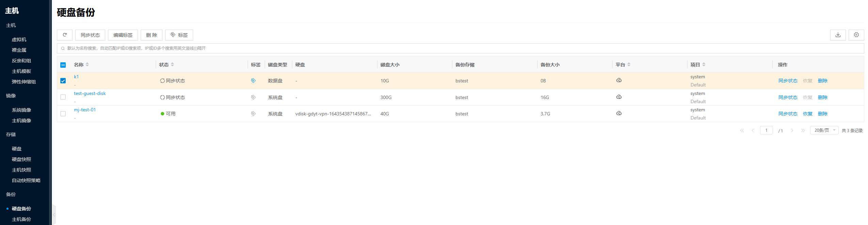
Task: Check the test-guest-disk row checkbox
Action: pos(63,97)
